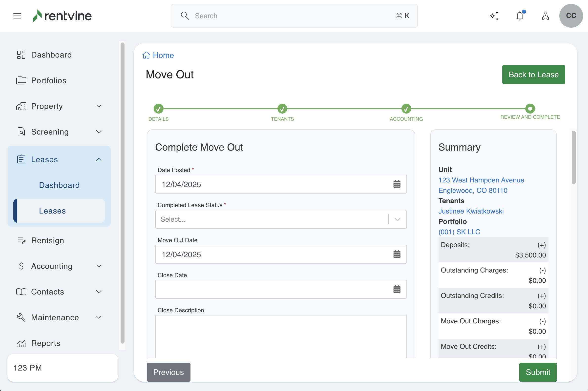This screenshot has height=391, width=588.
Task: Open the Completed Lease Status dropdown
Action: (x=281, y=219)
